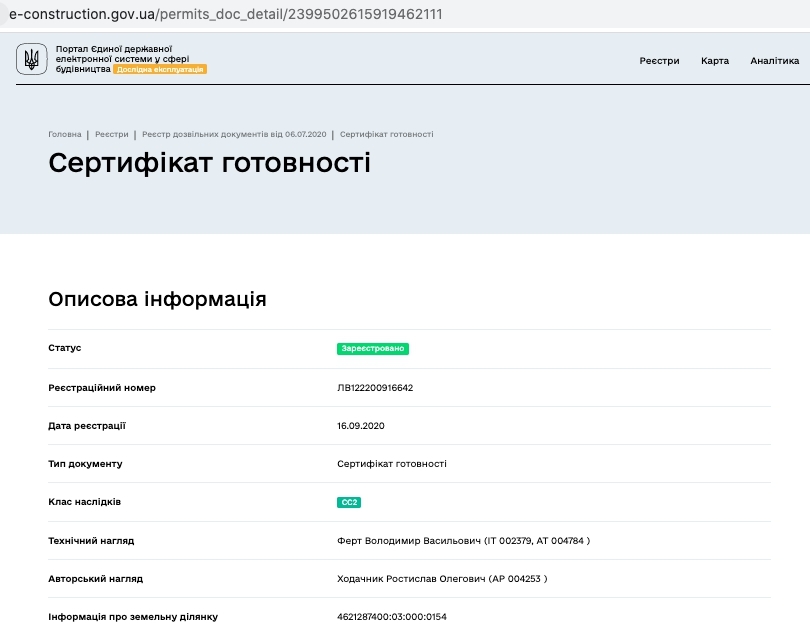
Task: Open Реєстр дозвільних документів breadcrumb link
Action: click(234, 134)
